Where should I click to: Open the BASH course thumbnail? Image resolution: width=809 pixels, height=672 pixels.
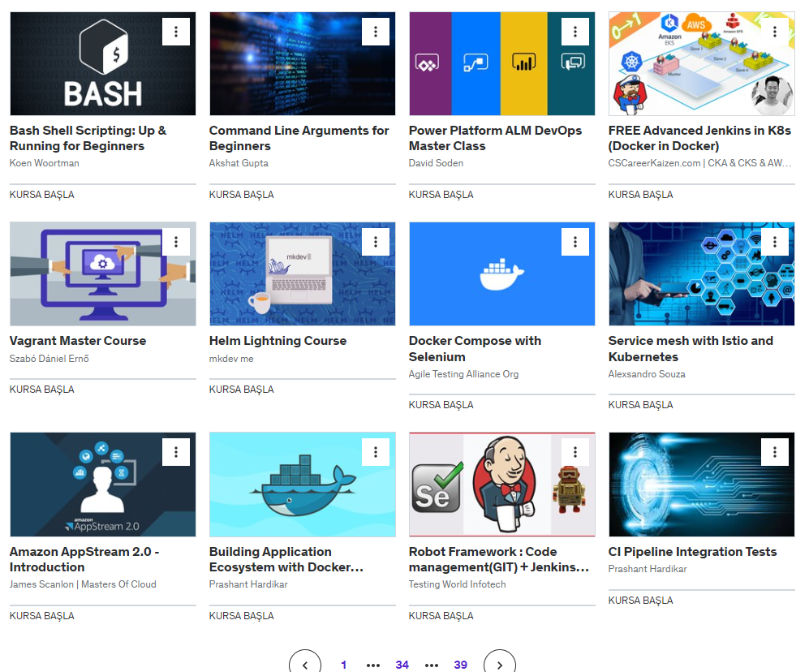click(103, 63)
